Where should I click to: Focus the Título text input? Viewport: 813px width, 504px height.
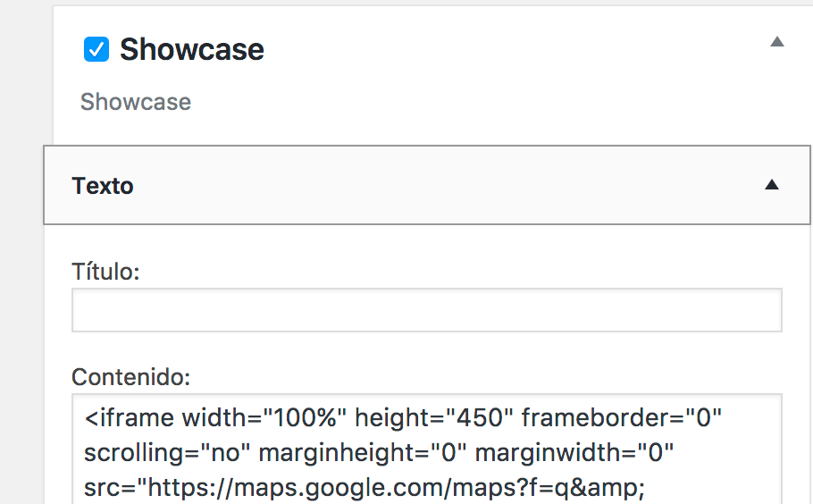tap(427, 310)
